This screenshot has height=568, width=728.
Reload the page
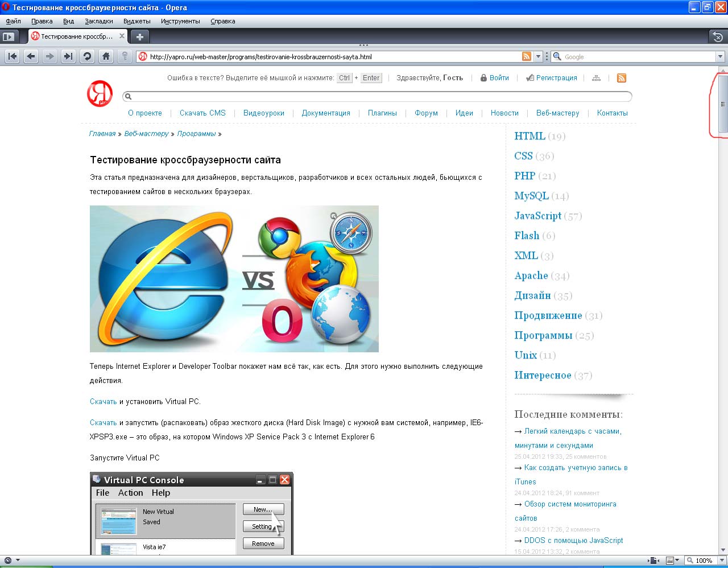click(x=87, y=56)
